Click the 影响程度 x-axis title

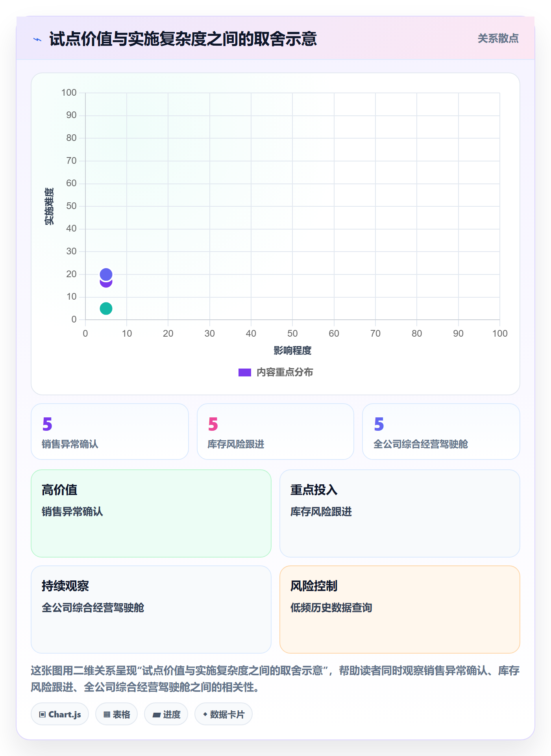point(292,350)
